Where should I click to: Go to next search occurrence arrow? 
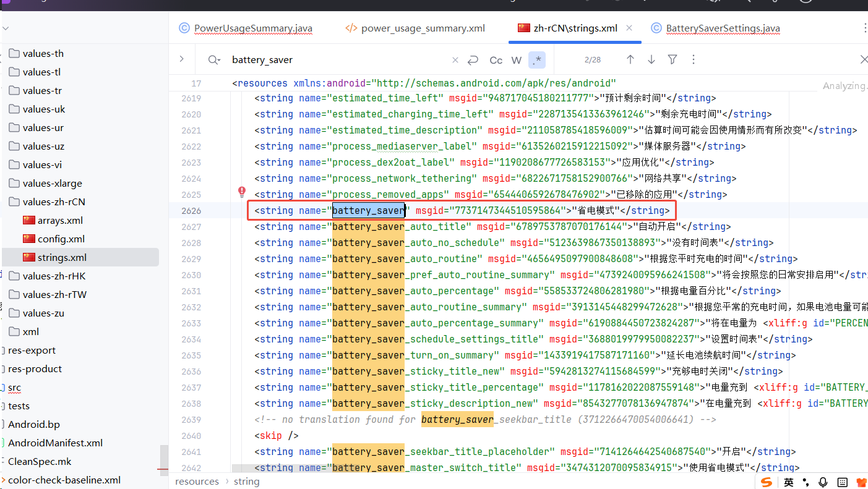(651, 59)
